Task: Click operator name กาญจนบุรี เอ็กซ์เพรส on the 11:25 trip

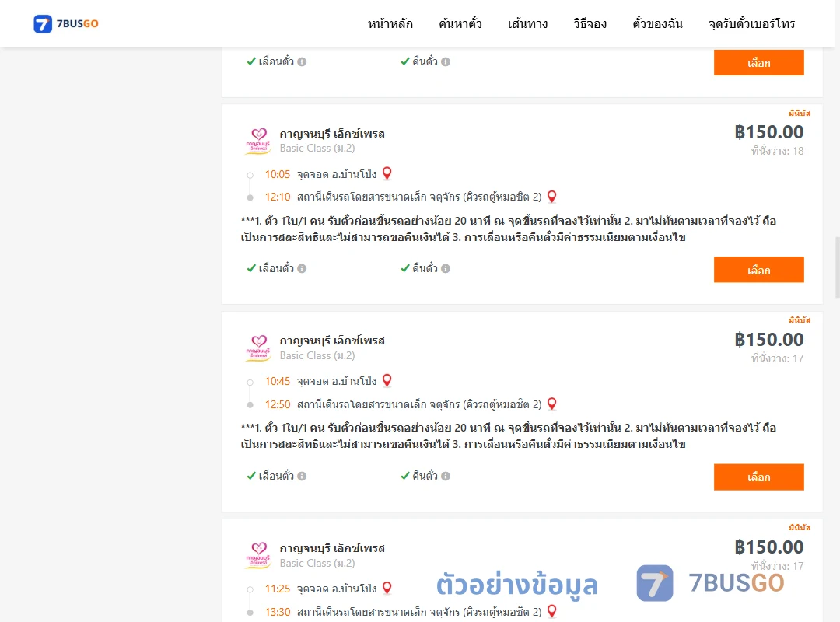Action: [x=332, y=548]
